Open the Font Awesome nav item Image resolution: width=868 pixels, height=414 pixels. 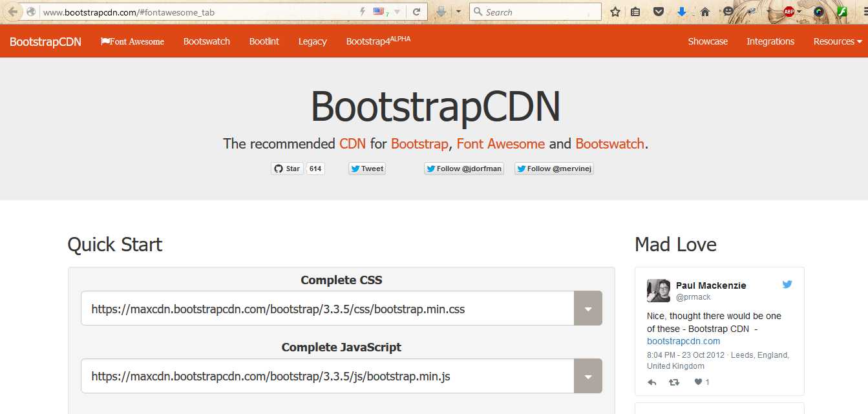[132, 41]
